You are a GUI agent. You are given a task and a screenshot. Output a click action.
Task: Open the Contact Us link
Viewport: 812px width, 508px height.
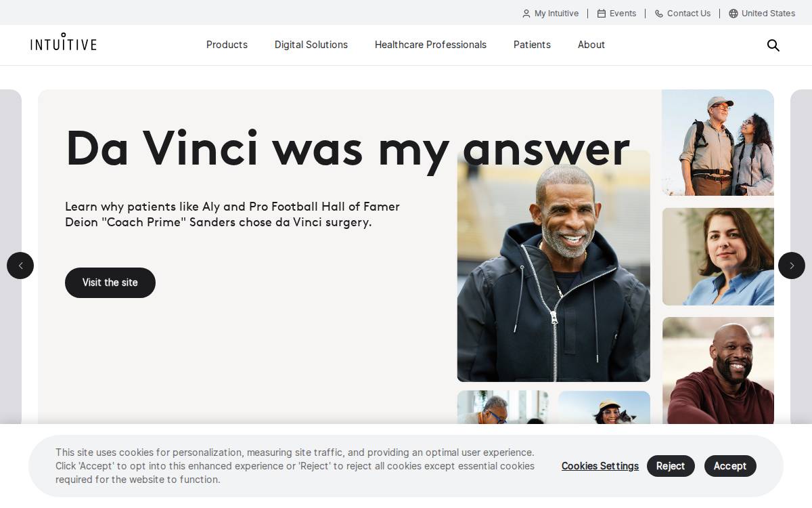coord(683,14)
